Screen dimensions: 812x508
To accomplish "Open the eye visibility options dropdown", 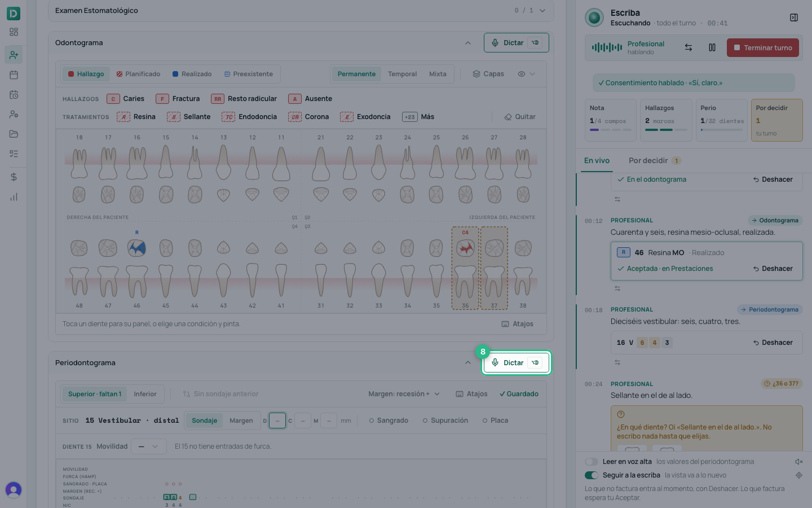I will click(526, 74).
